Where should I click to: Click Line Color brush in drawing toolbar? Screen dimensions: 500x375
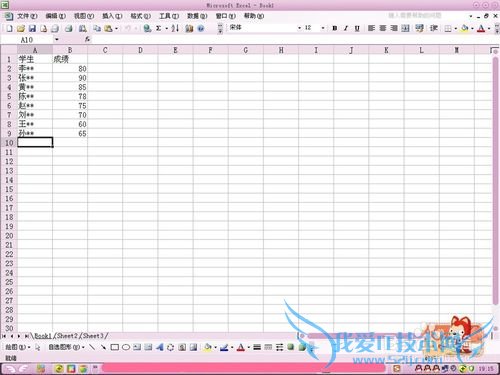tap(224, 347)
